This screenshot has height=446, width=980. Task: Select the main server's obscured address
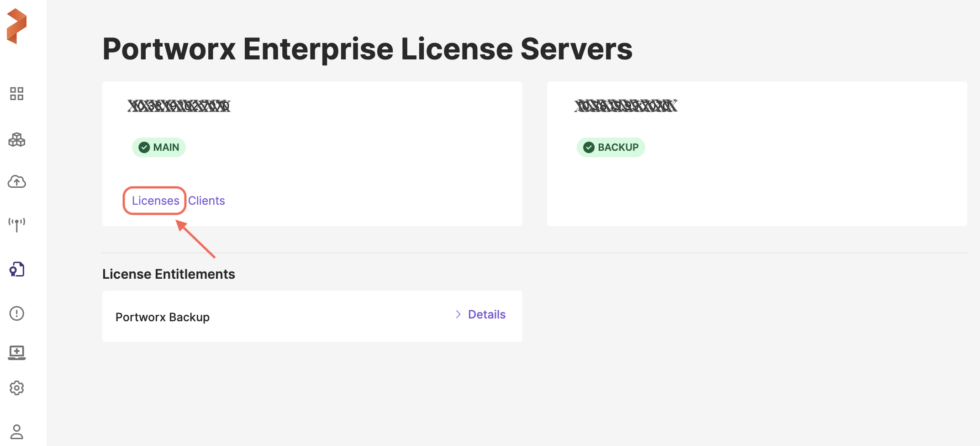coord(179,106)
